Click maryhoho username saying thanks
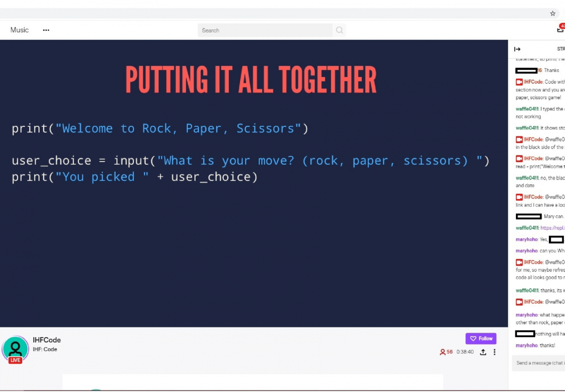Image resolution: width=565 pixels, height=392 pixels. coord(526,346)
